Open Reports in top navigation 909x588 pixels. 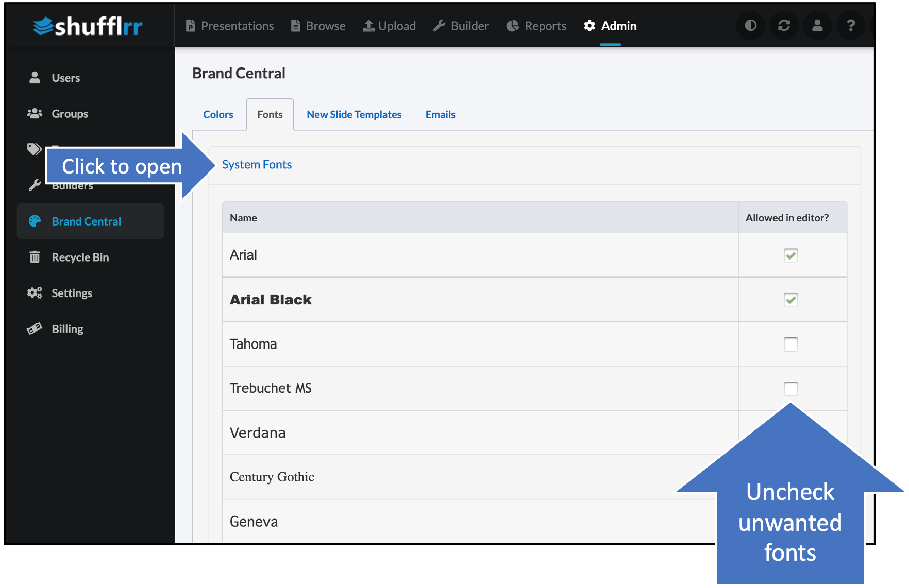[x=536, y=26]
